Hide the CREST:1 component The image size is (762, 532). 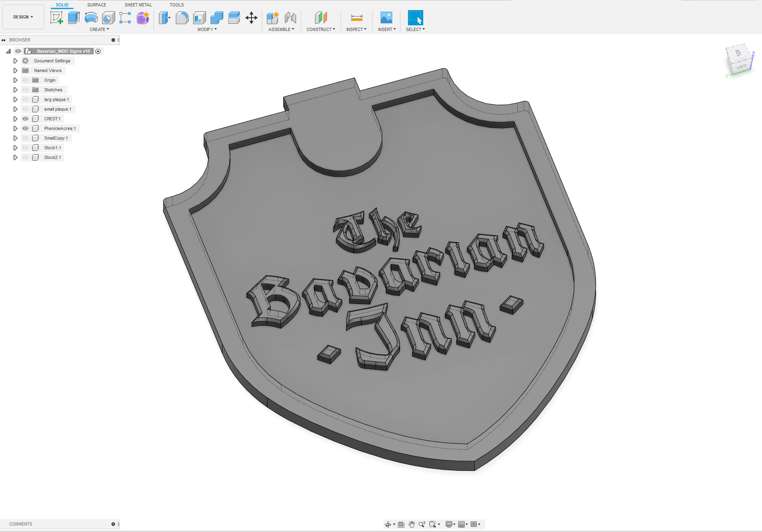(25, 119)
